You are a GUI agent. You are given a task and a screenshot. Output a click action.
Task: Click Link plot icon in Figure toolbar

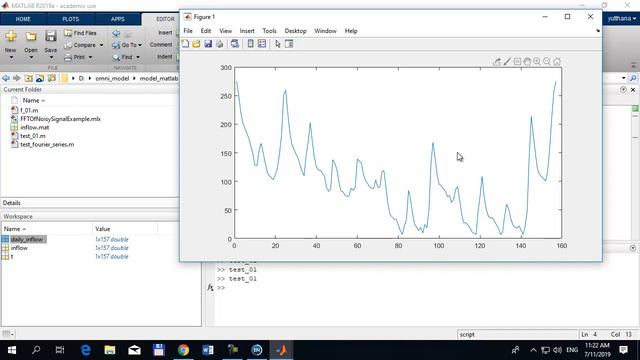point(235,44)
